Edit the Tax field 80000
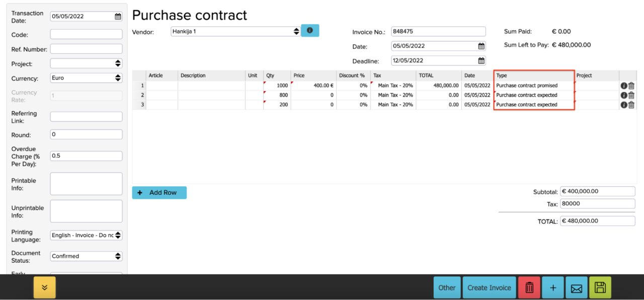Viewport: 644px width, 300px height. [x=598, y=204]
